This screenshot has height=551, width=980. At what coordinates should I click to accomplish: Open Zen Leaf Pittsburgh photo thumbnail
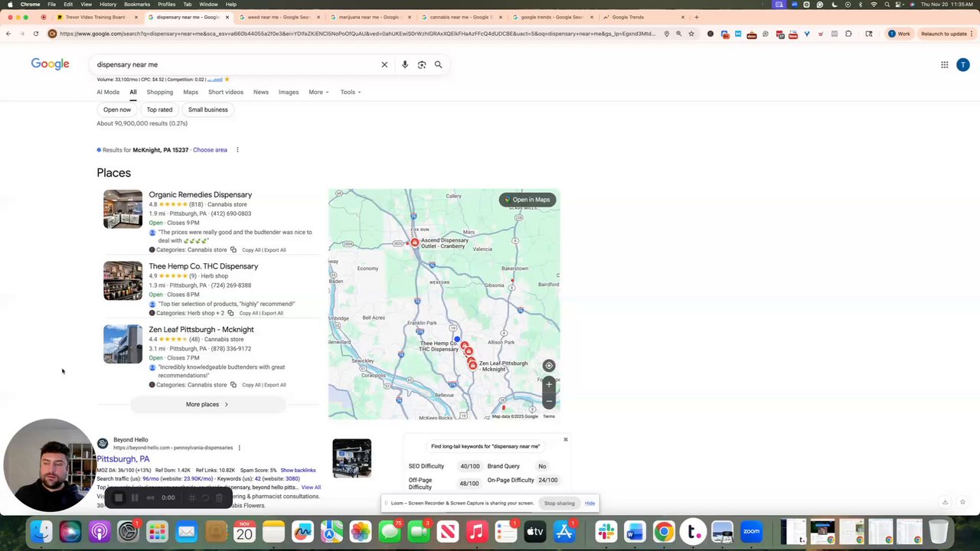pyautogui.click(x=122, y=344)
